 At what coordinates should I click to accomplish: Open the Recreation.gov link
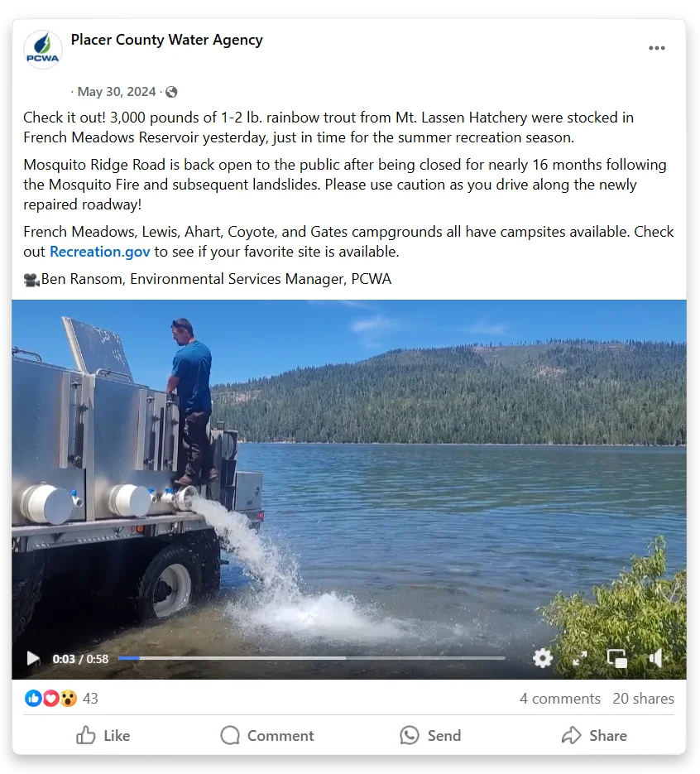[x=99, y=252]
